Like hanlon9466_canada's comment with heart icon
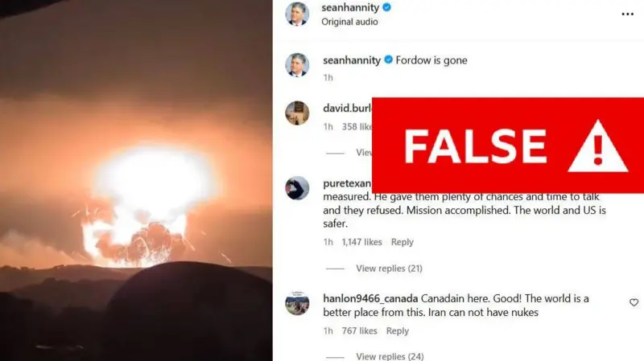The height and width of the screenshot is (361, 644). pyautogui.click(x=634, y=302)
